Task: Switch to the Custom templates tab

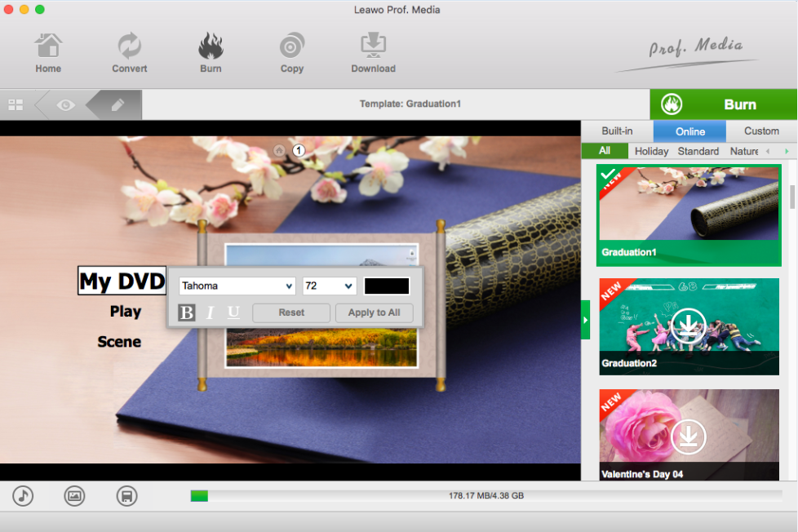Action: pyautogui.click(x=761, y=131)
